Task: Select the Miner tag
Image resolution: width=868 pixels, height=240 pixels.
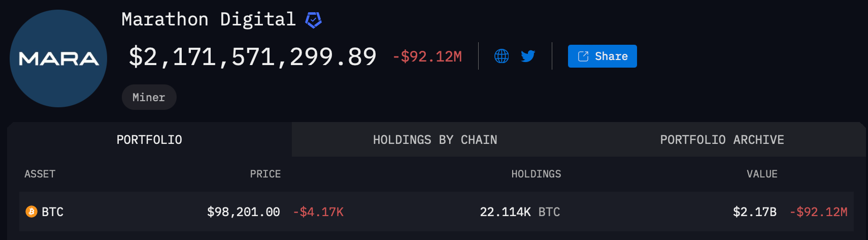Action: [x=149, y=97]
